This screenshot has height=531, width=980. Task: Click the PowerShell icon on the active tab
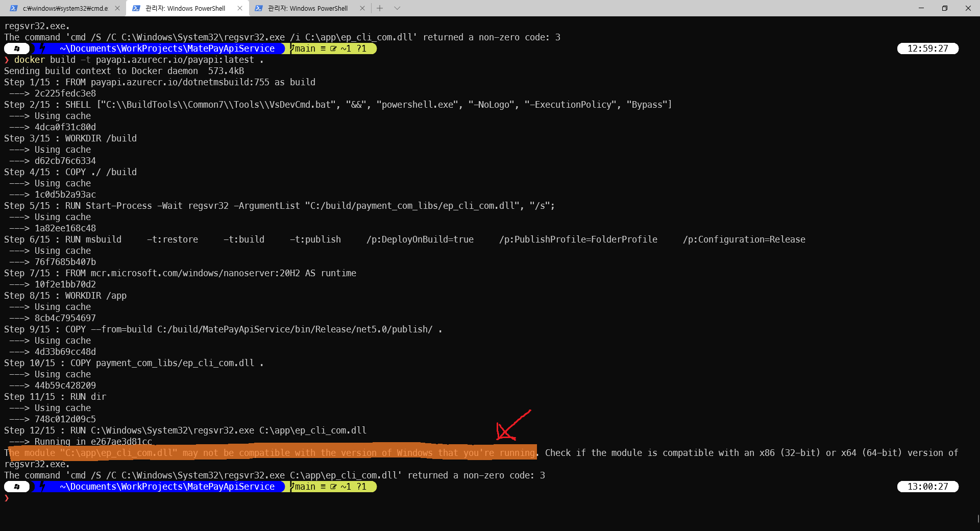pyautogui.click(x=136, y=8)
